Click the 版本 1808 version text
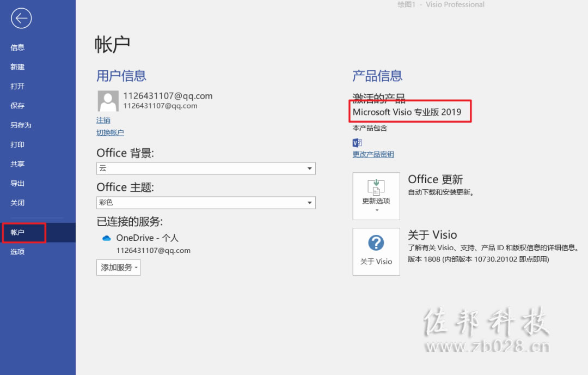588x375 pixels. tap(478, 259)
